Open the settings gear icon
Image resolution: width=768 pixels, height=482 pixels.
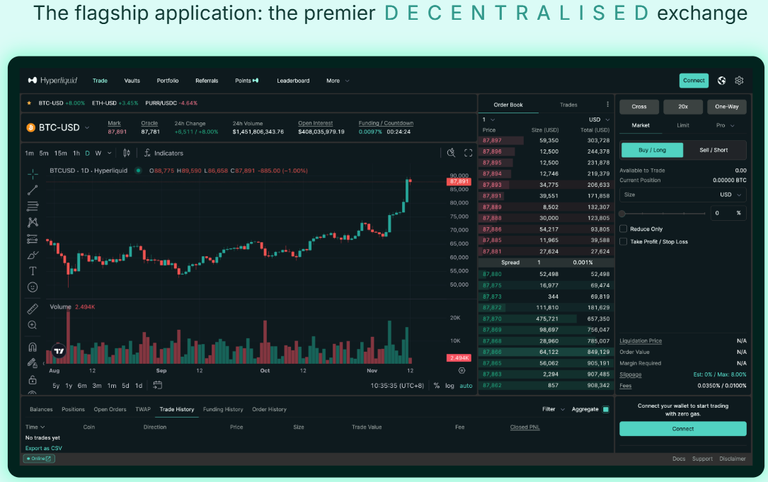[x=739, y=80]
